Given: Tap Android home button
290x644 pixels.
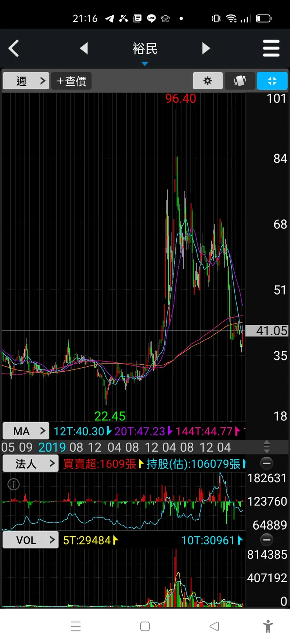Looking at the screenshot, I should [145, 626].
